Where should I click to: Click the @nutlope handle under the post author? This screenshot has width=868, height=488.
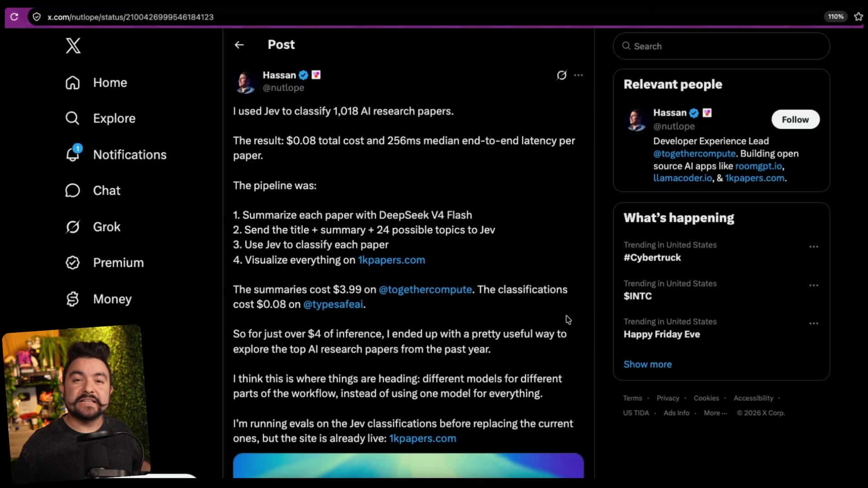click(x=283, y=88)
